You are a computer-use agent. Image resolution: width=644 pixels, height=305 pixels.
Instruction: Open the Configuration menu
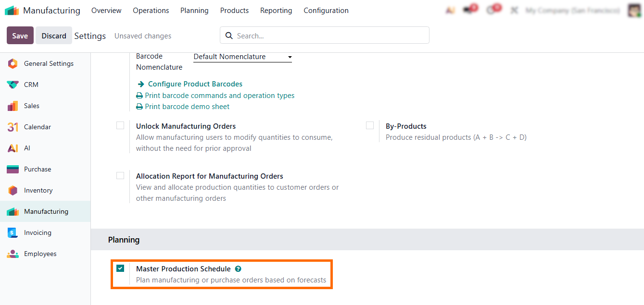(x=326, y=11)
